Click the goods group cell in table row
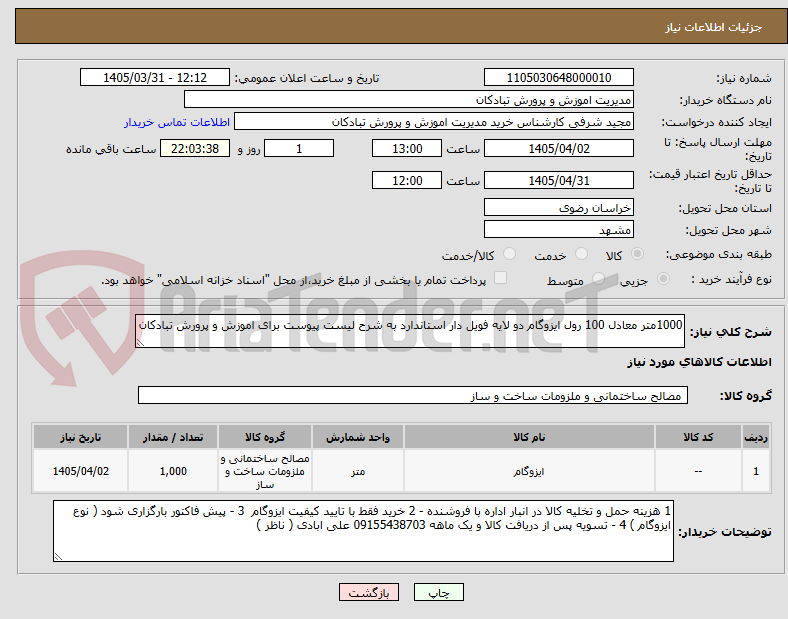This screenshot has width=788, height=619. pos(265,471)
